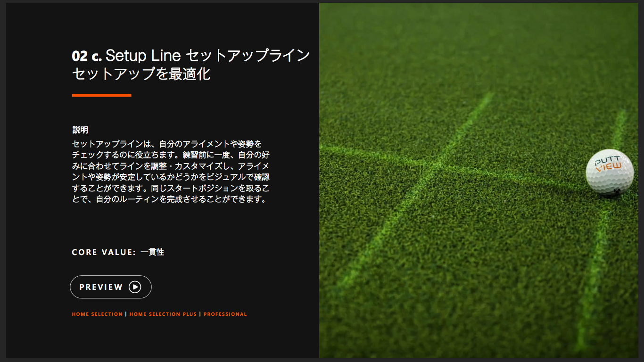Image resolution: width=644 pixels, height=362 pixels.
Task: Click the "Setup Line セットアップライン" heading
Action: click(207, 56)
